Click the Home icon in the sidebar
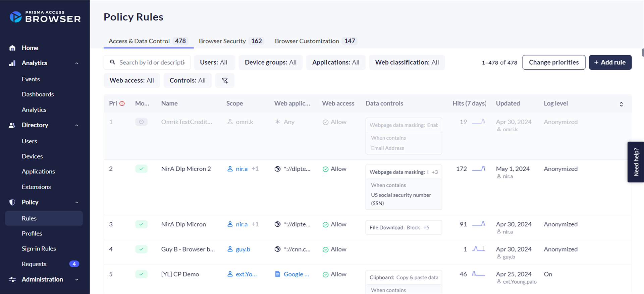The width and height of the screenshot is (644, 294). pyautogui.click(x=12, y=48)
